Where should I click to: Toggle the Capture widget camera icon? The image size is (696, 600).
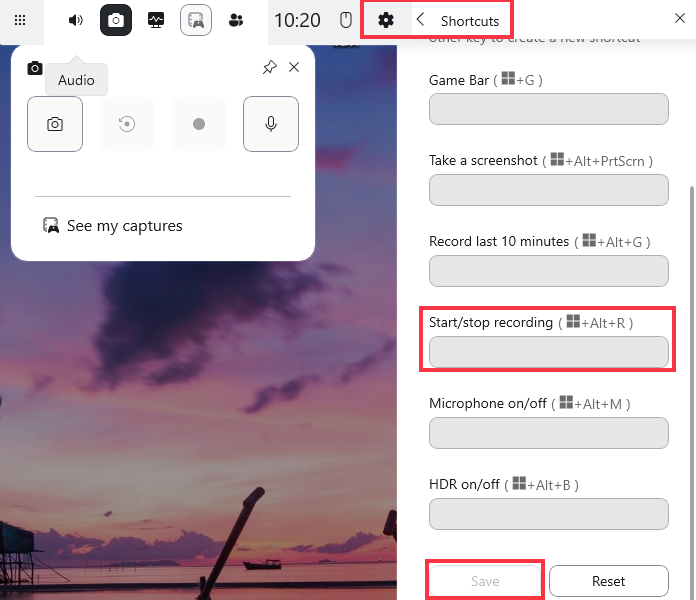click(116, 20)
